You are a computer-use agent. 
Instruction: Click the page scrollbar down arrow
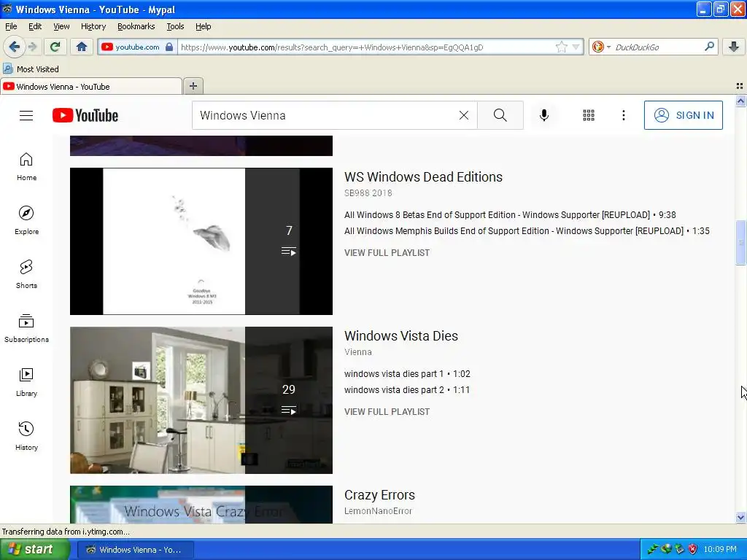click(x=740, y=517)
